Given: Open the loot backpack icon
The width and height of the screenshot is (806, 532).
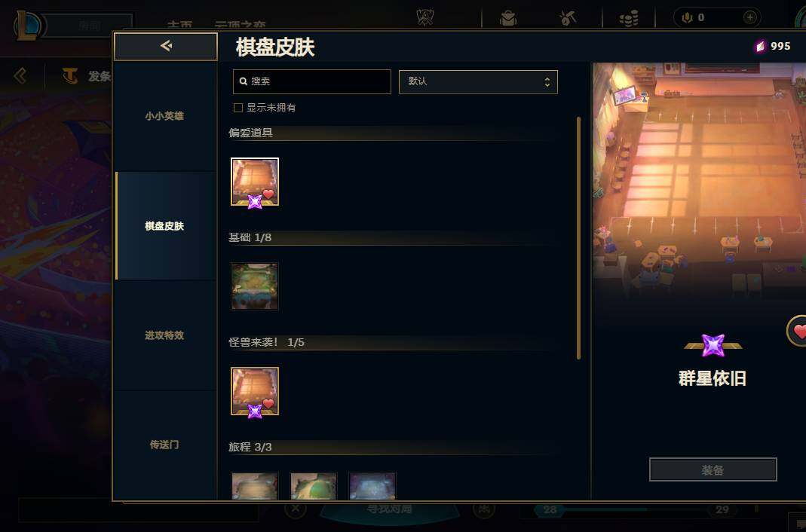Looking at the screenshot, I should pyautogui.click(x=508, y=18).
